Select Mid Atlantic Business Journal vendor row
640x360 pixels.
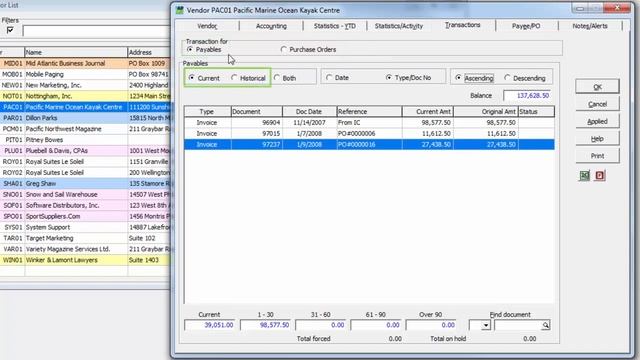click(x=85, y=63)
